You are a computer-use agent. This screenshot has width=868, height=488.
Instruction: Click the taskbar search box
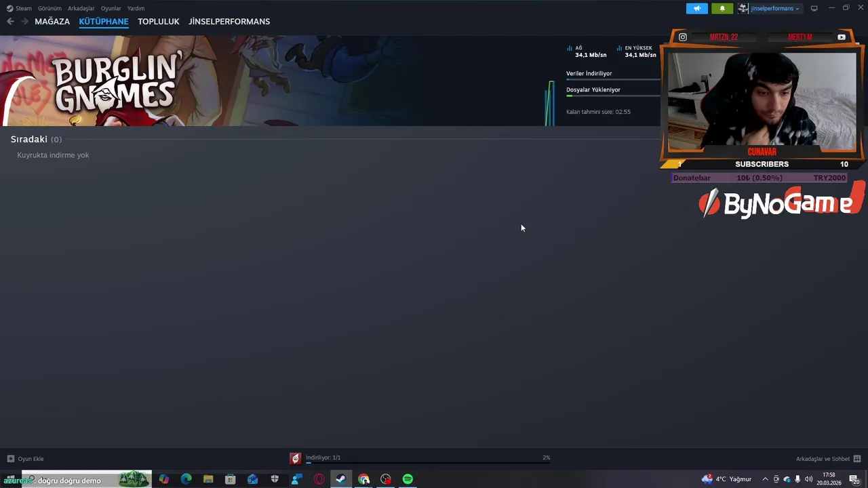87,480
